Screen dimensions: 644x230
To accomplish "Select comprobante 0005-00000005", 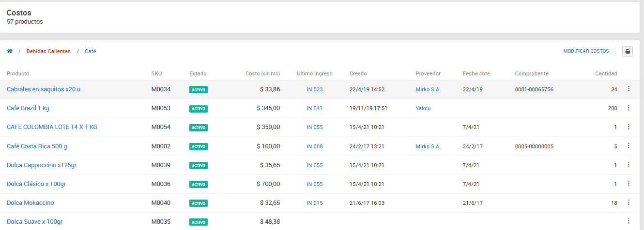I will [534, 146].
